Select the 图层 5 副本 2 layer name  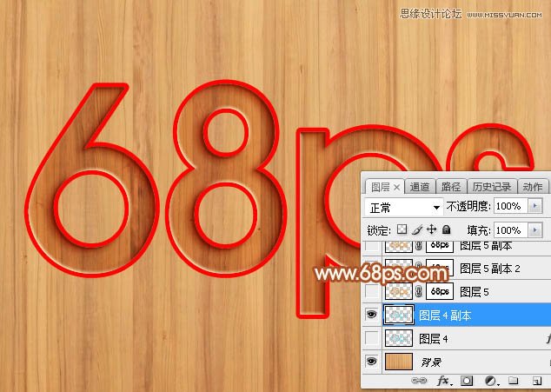(490, 269)
